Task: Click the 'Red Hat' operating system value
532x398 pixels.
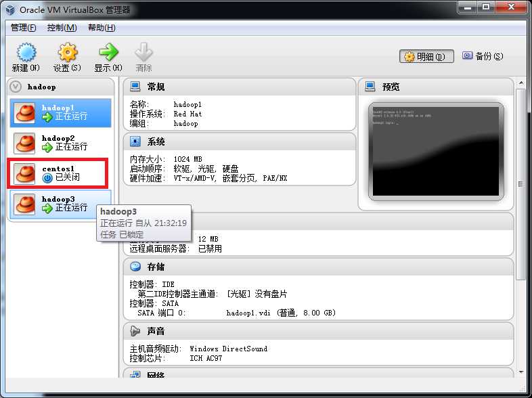Action: [x=187, y=114]
